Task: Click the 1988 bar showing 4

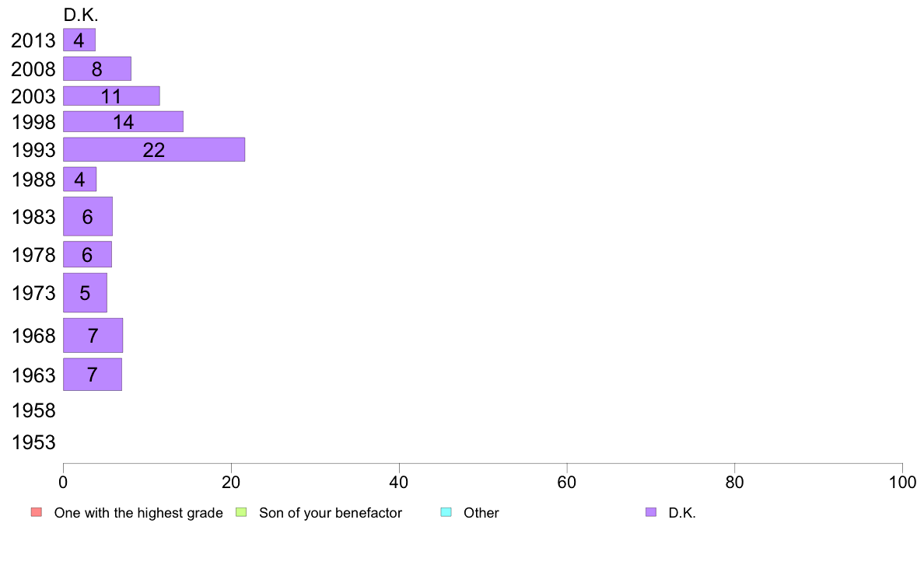Action: [79, 179]
